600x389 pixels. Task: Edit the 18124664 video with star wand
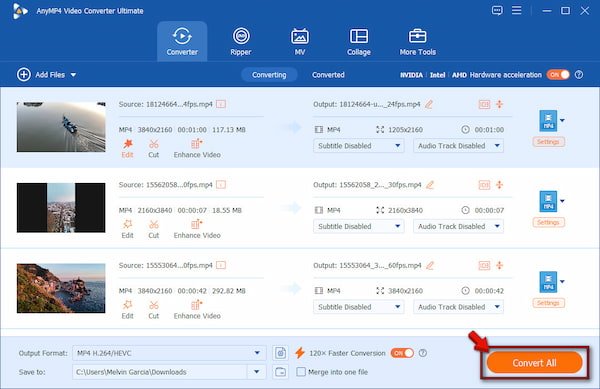[x=127, y=148]
